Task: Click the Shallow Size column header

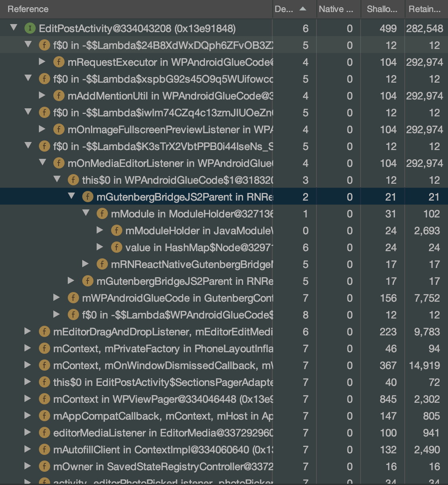Action: click(x=382, y=9)
